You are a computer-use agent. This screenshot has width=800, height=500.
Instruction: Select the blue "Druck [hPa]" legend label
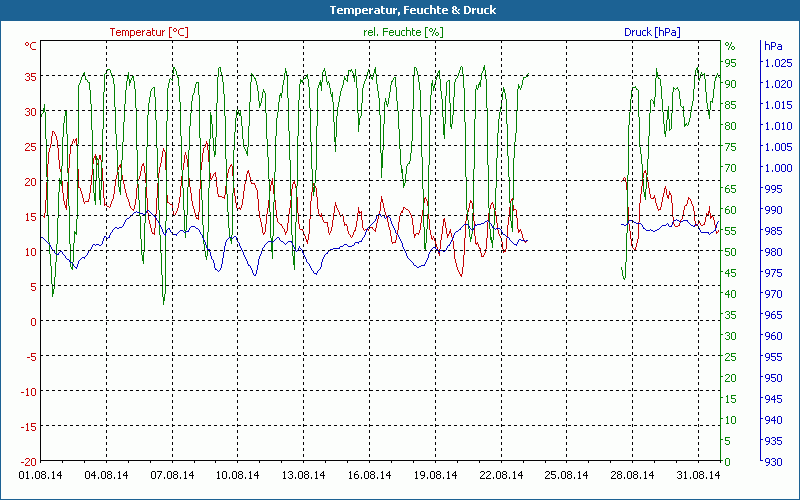[x=652, y=32]
